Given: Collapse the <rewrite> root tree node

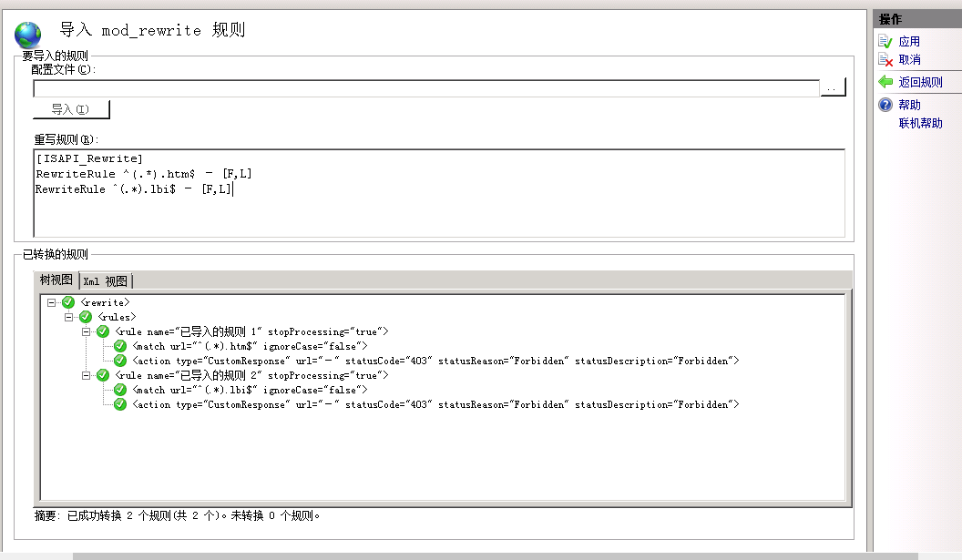Looking at the screenshot, I should (x=52, y=302).
